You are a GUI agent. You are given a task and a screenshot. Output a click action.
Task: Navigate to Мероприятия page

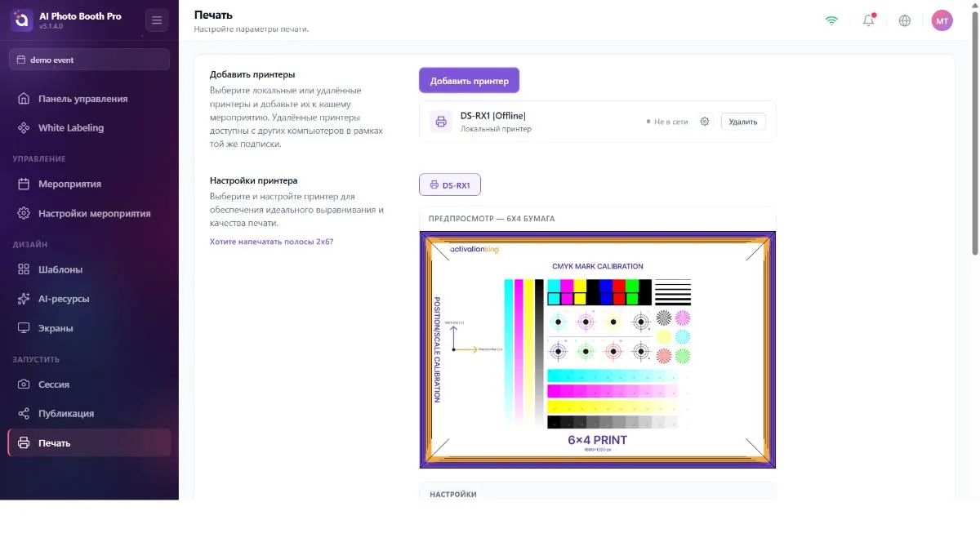click(89, 184)
